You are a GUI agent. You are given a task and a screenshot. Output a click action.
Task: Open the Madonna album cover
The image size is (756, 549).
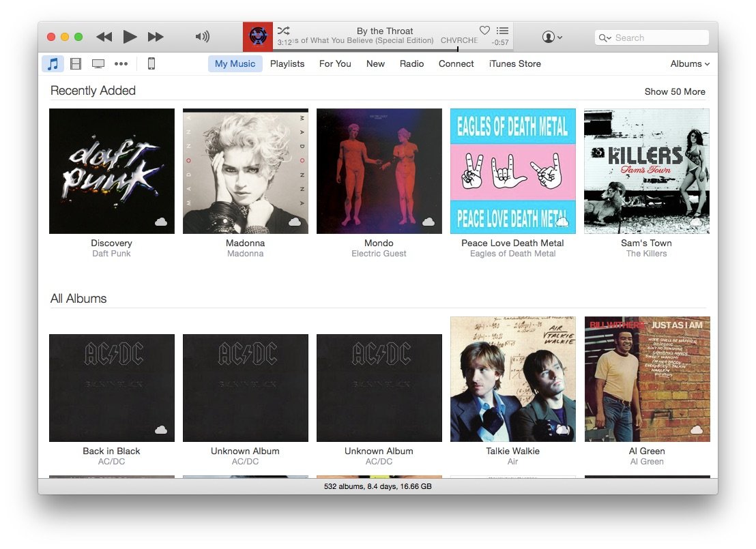246,171
